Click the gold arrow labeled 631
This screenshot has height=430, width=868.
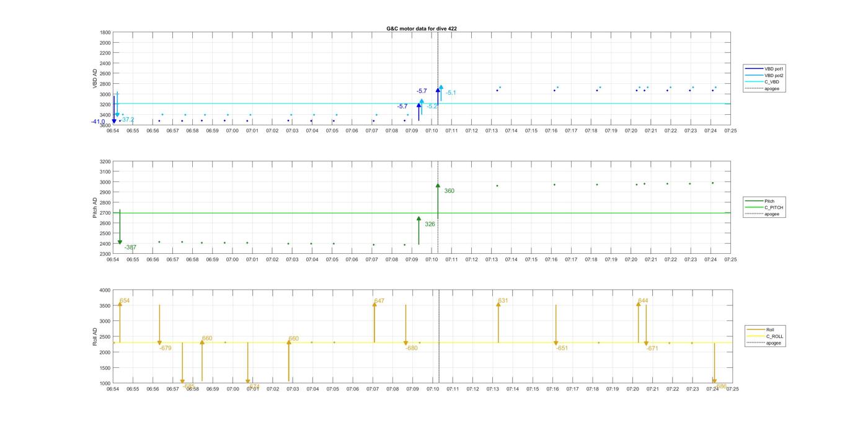tap(498, 322)
